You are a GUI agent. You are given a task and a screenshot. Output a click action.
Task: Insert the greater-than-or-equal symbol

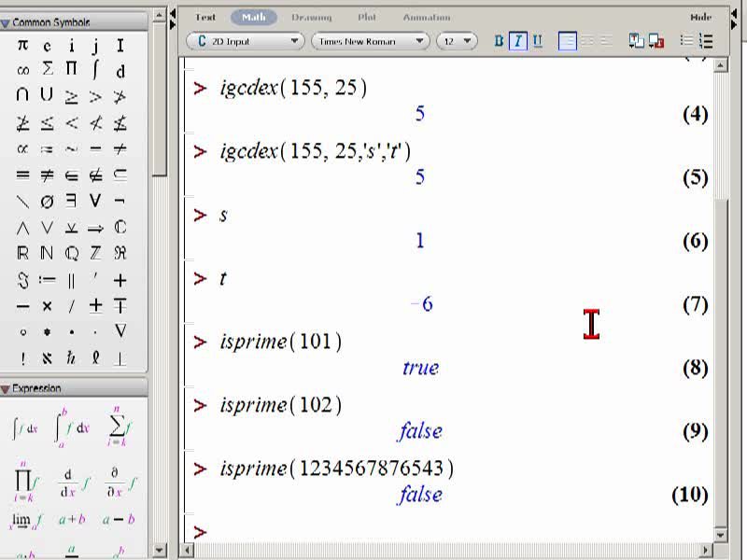pos(71,97)
